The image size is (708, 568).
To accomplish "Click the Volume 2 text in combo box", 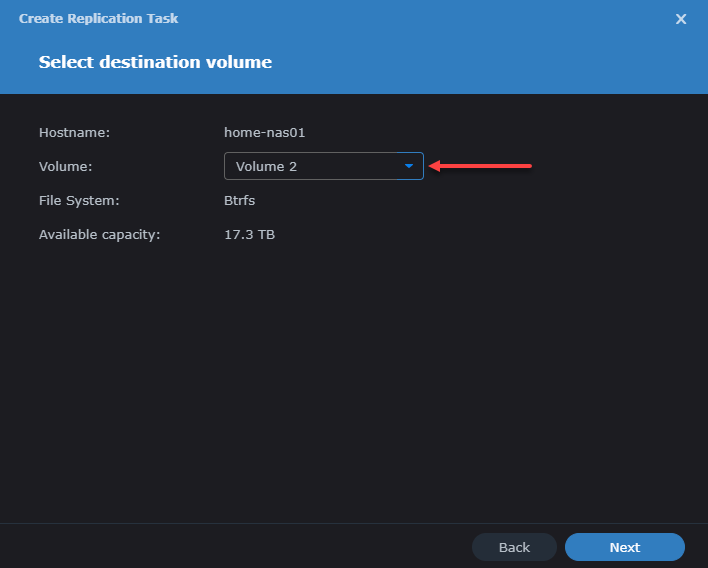I will pyautogui.click(x=266, y=166).
